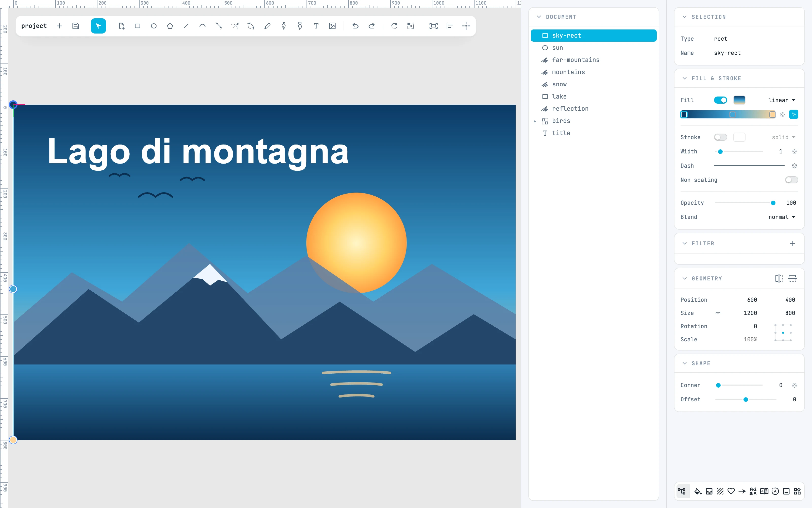Select the sun layer
Screen dimensions: 812x508
[594, 48]
